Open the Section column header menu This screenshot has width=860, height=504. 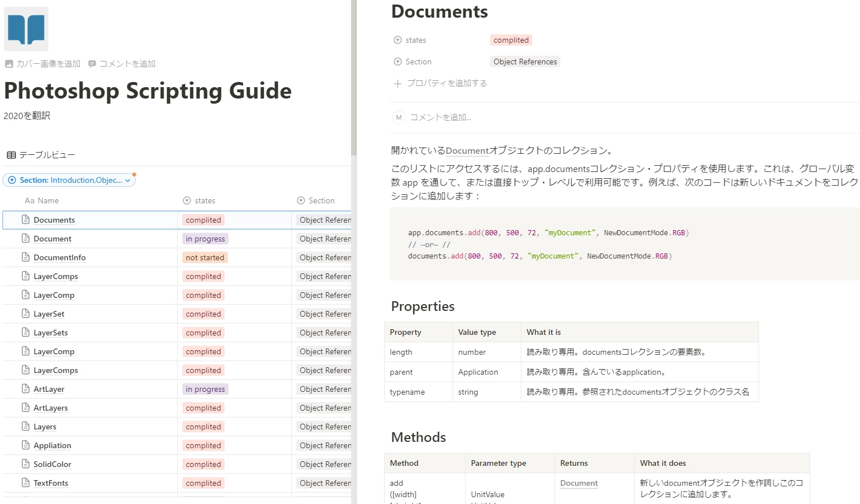click(316, 200)
